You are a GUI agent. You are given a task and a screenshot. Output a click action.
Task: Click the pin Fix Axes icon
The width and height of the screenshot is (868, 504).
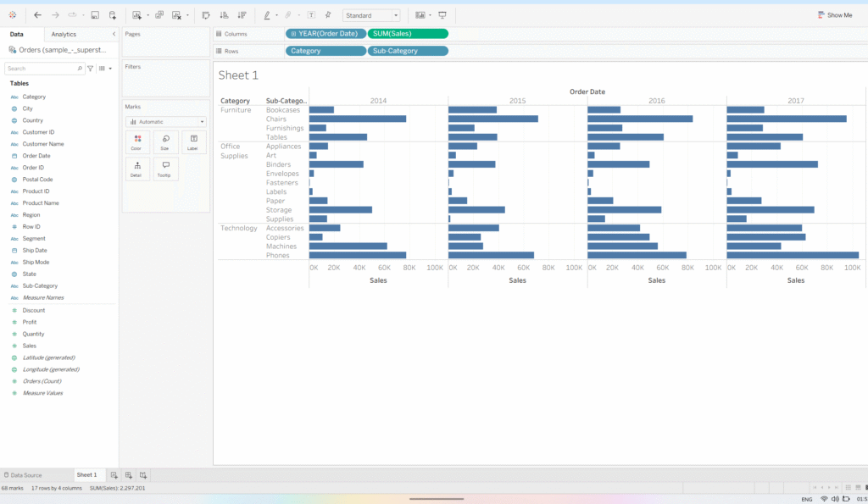pyautogui.click(x=328, y=15)
